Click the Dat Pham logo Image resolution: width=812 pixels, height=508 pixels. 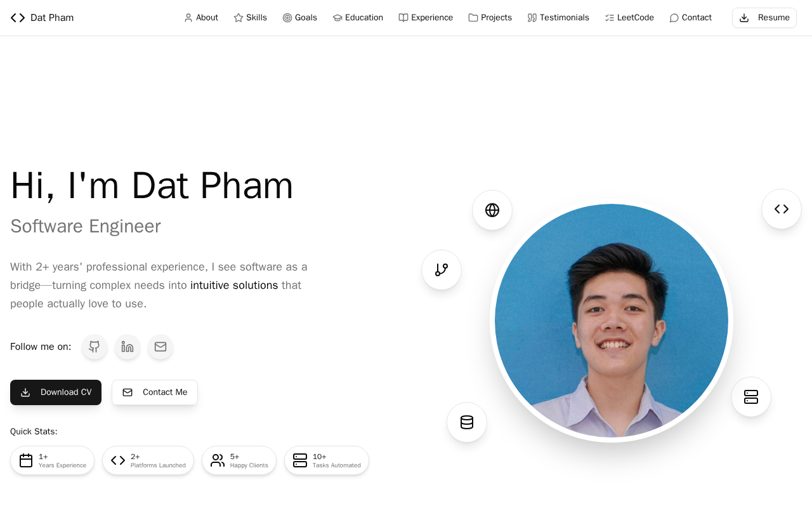pos(42,18)
